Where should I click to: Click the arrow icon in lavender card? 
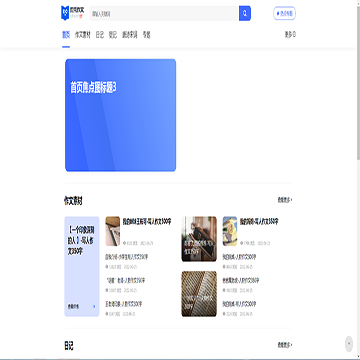click(x=94, y=306)
